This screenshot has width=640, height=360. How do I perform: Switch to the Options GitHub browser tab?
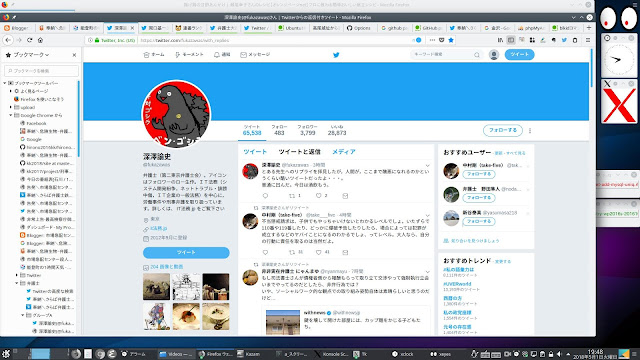coord(359,28)
